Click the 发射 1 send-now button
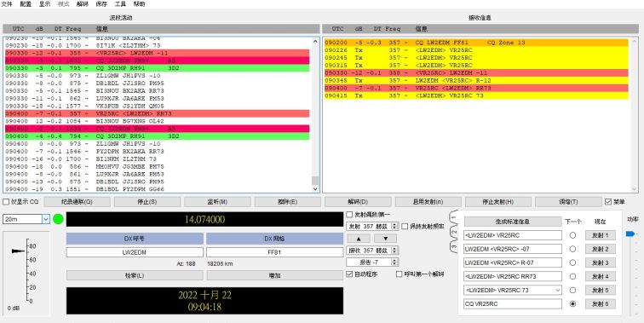Image resolution: width=644 pixels, height=323 pixels. (x=600, y=235)
